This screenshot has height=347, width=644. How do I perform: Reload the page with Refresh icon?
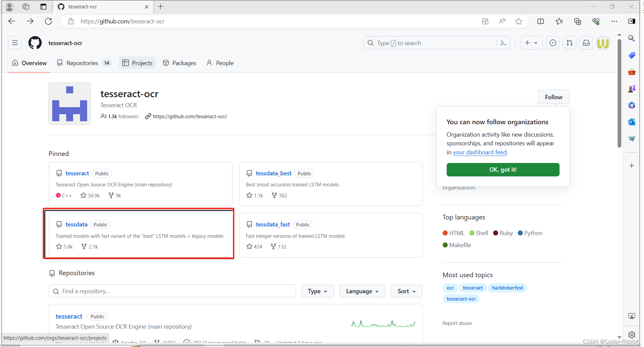pyautogui.click(x=48, y=21)
